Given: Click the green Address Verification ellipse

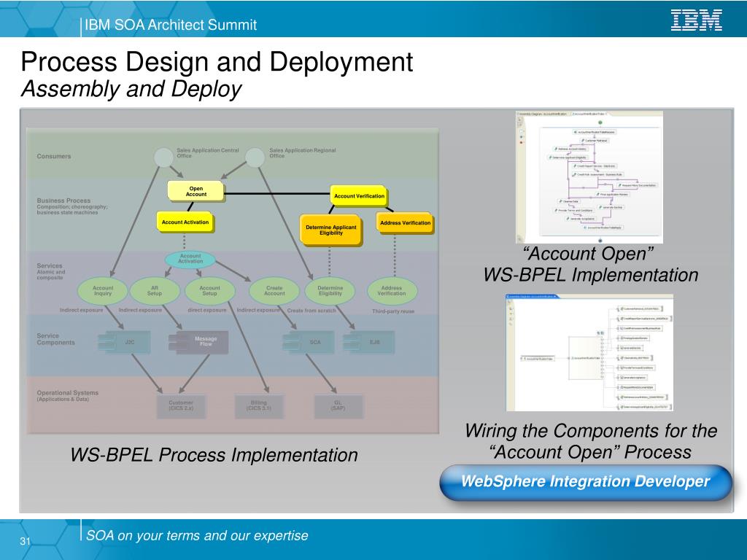Looking at the screenshot, I should (392, 291).
